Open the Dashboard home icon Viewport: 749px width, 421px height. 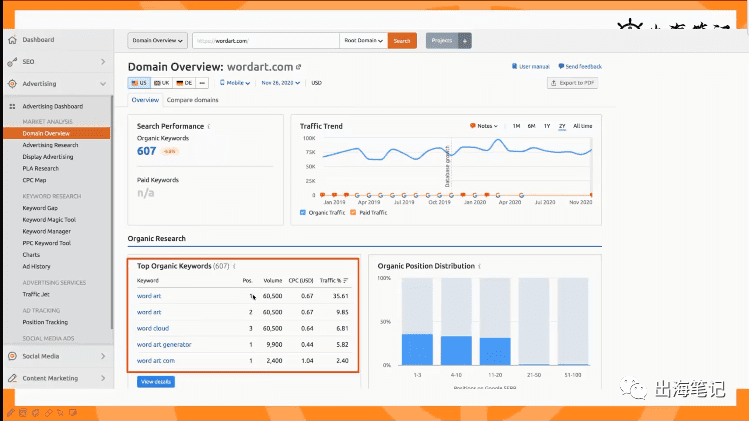click(x=12, y=40)
